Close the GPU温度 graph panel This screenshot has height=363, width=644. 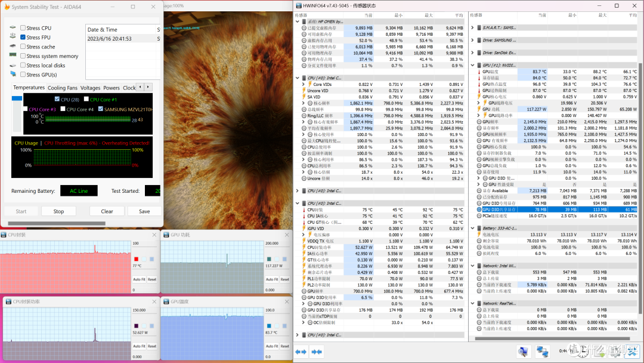tap(287, 302)
